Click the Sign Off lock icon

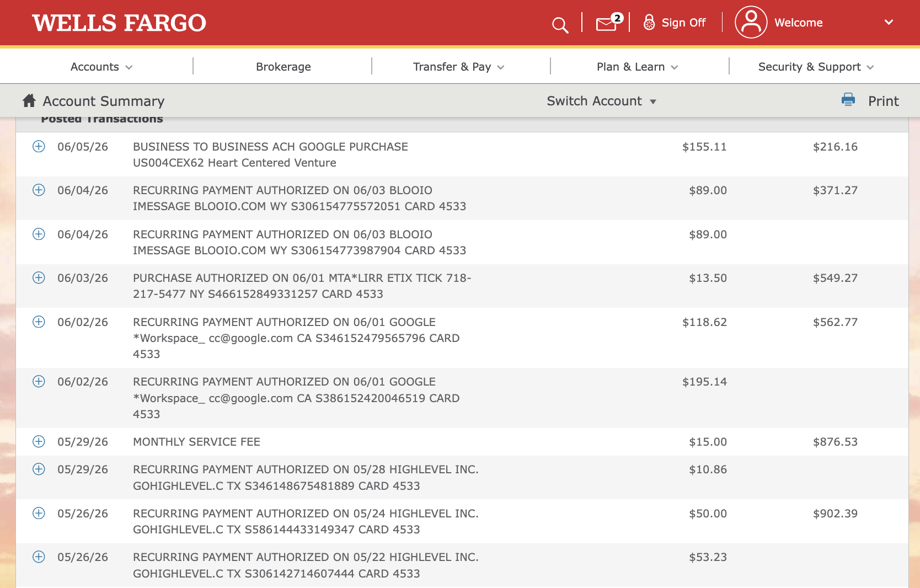[x=649, y=22]
